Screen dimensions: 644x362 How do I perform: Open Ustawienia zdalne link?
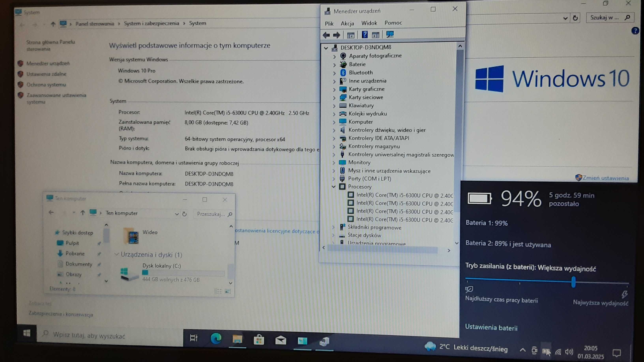pos(46,74)
